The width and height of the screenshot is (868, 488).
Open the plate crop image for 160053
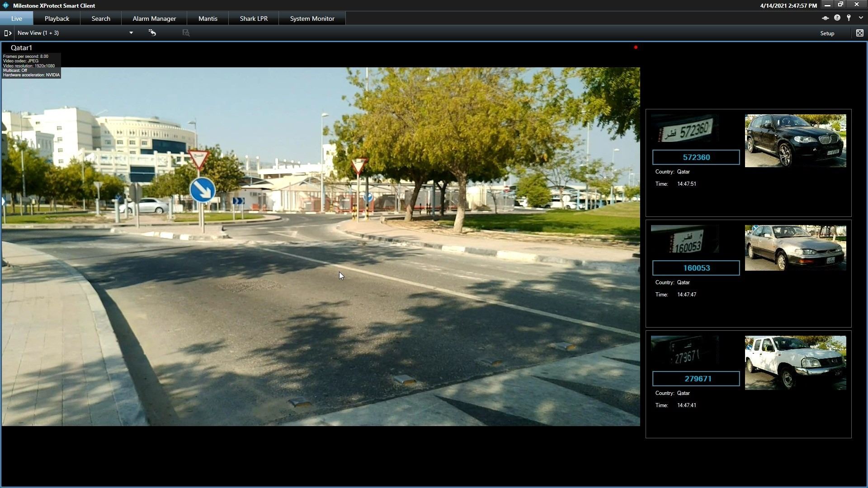tap(685, 239)
